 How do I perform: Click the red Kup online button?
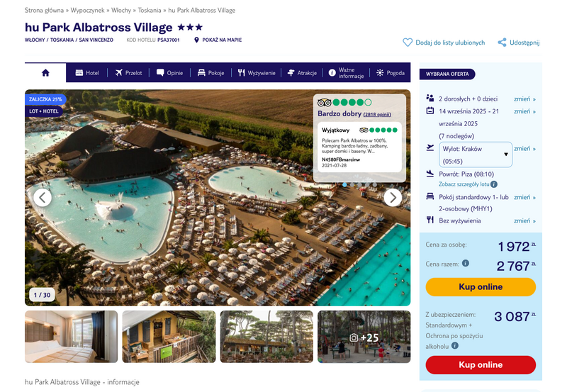pos(481,365)
